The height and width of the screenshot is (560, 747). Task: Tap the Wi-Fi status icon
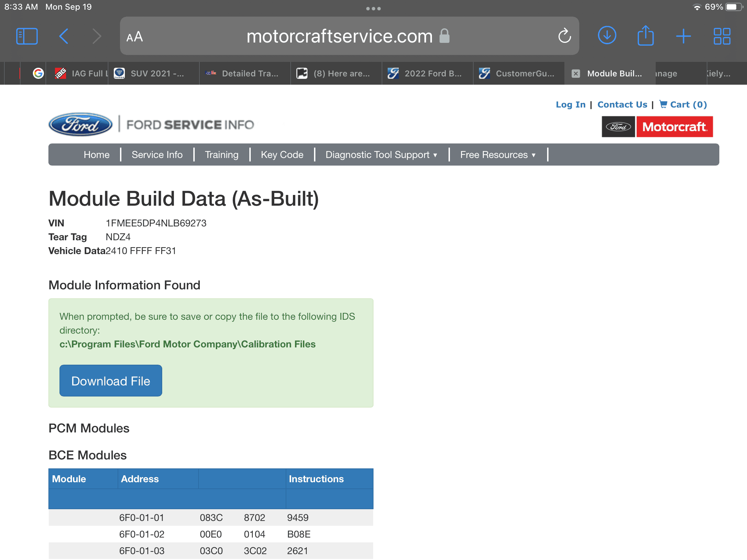pos(697,7)
